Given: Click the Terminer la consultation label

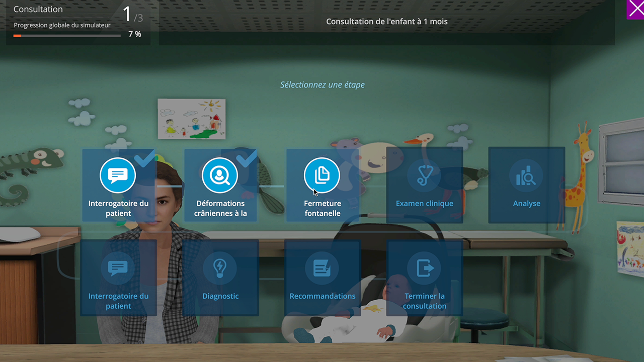Looking at the screenshot, I should click(x=425, y=301).
